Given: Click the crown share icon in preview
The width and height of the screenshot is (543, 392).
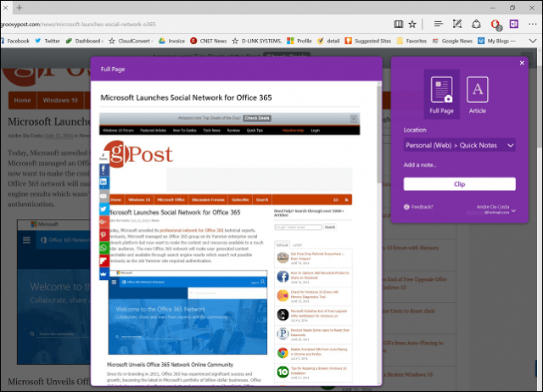Looking at the screenshot, I should [104, 273].
